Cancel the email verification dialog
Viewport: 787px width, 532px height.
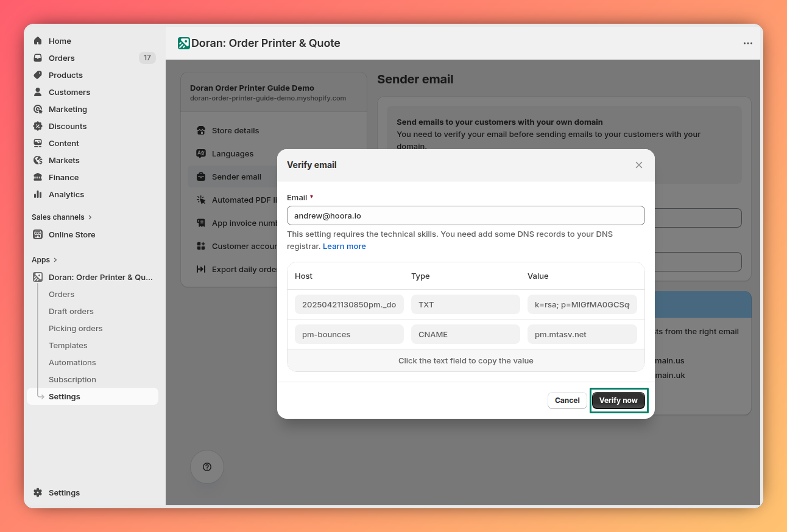(x=566, y=400)
